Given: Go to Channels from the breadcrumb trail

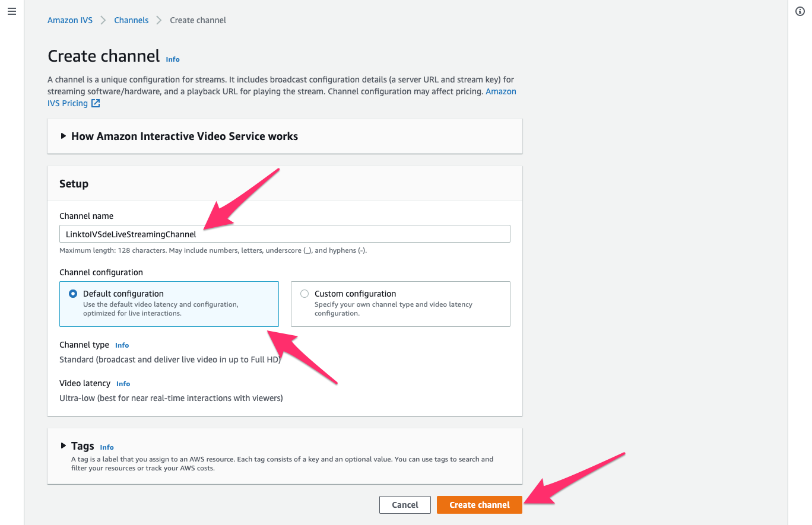Looking at the screenshot, I should (x=131, y=20).
